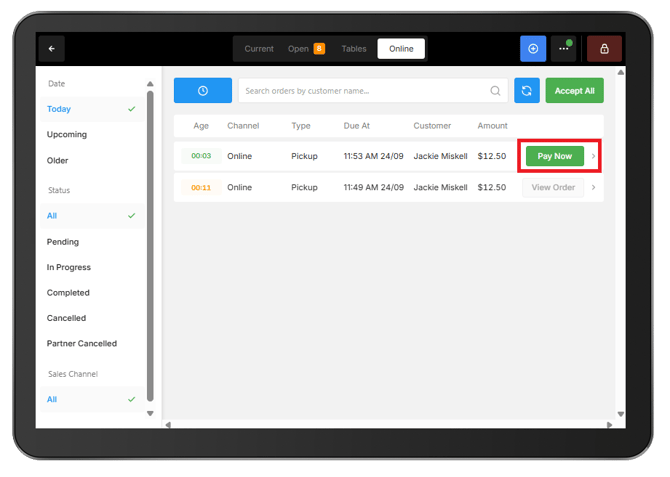Click the blue plus circle icon
The image size is (670, 477).
point(533,49)
